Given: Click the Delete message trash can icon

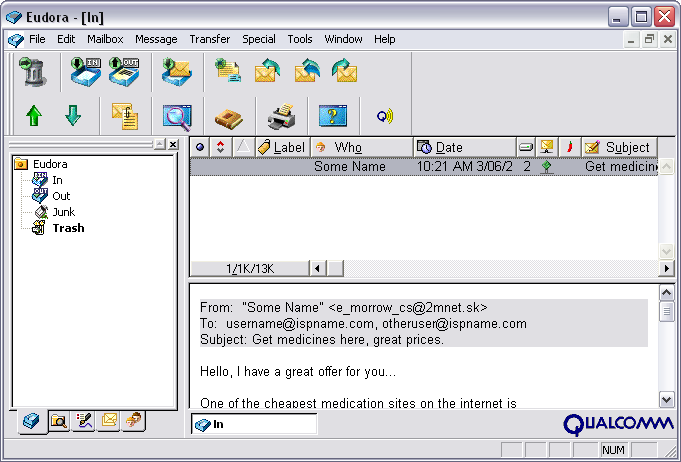Looking at the screenshot, I should (x=32, y=72).
